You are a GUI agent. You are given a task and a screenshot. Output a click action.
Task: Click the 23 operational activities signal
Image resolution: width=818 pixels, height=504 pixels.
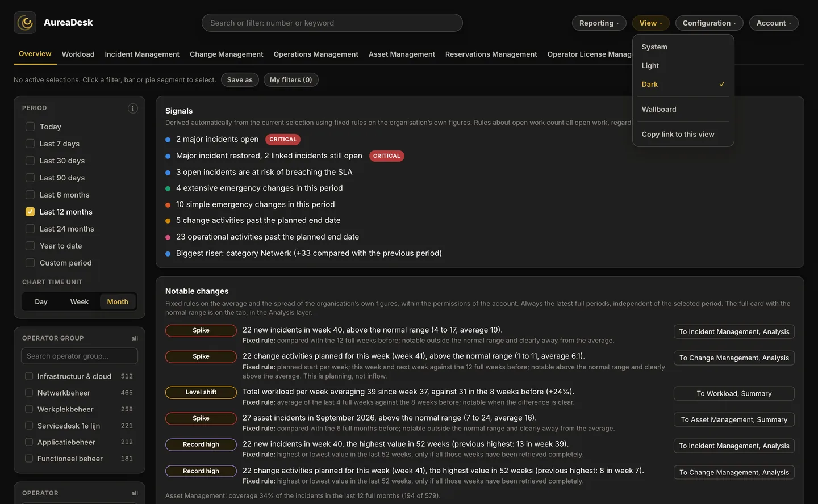pyautogui.click(x=268, y=237)
